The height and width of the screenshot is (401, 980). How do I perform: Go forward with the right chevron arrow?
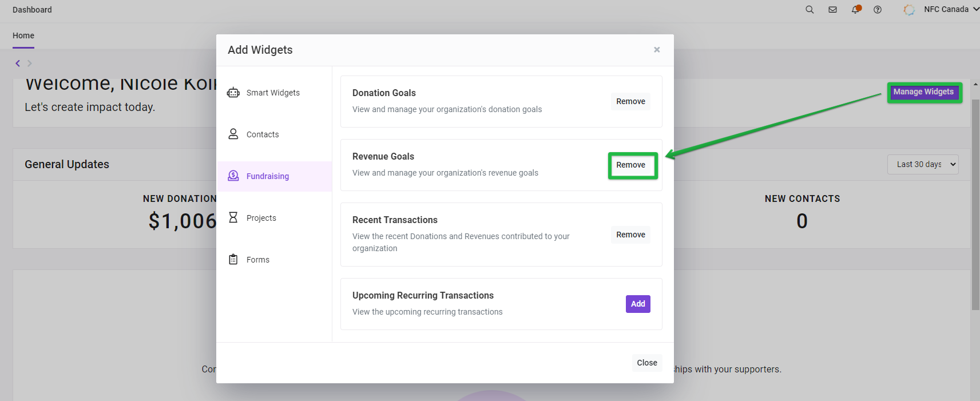coord(30,63)
